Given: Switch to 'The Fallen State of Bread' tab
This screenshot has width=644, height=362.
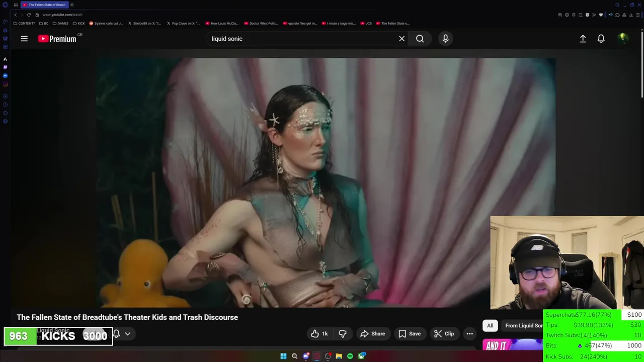Looking at the screenshot, I should tap(44, 5).
